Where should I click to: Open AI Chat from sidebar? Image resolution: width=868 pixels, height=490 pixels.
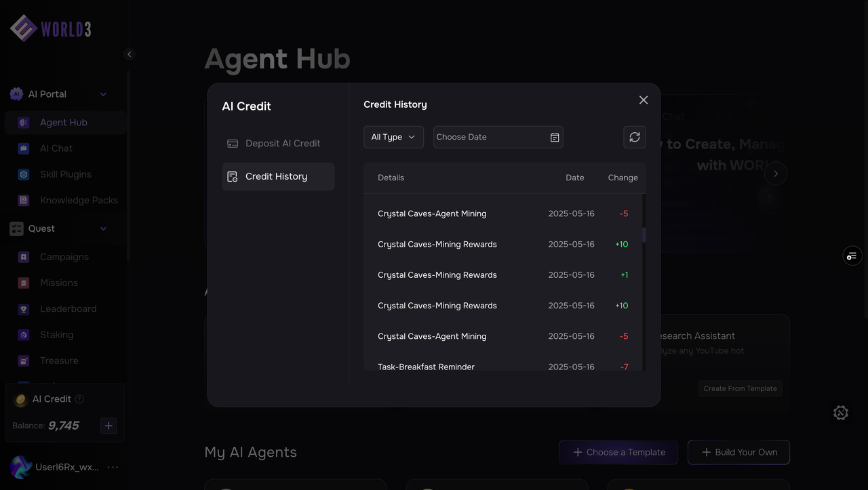[56, 148]
